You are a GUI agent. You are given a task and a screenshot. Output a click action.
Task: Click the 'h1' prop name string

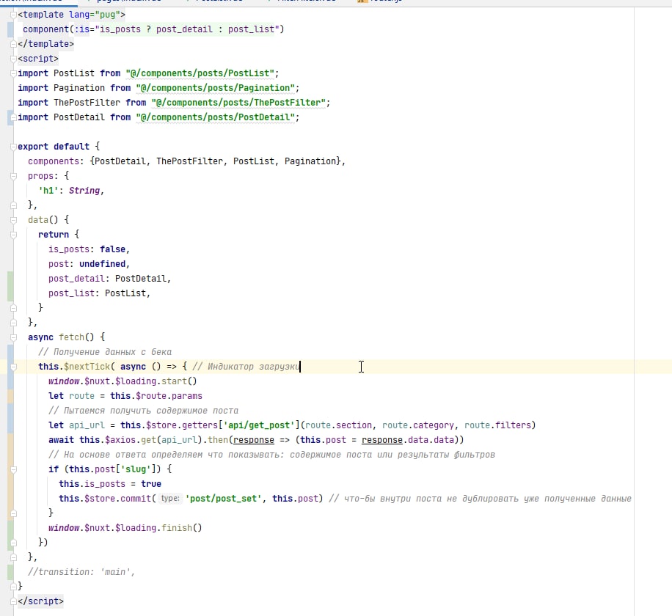(48, 191)
